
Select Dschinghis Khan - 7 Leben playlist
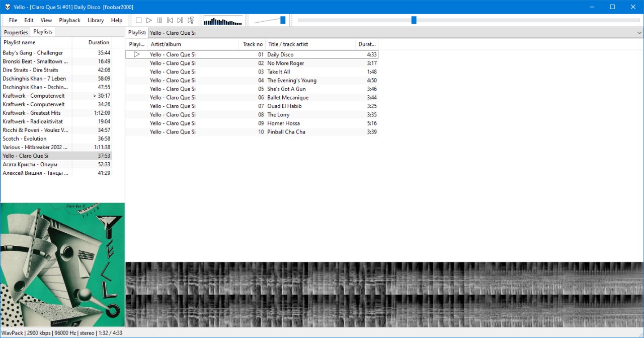point(56,79)
